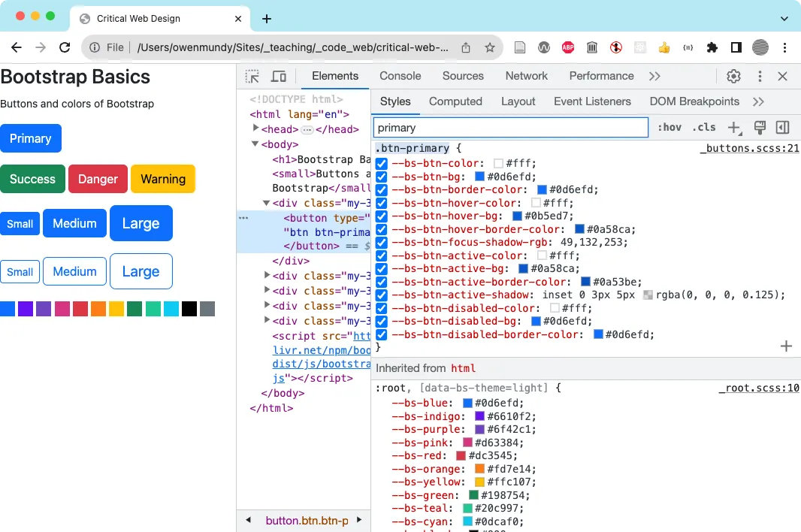
Task: Disable the --bs-btn-bg property
Action: [381, 177]
